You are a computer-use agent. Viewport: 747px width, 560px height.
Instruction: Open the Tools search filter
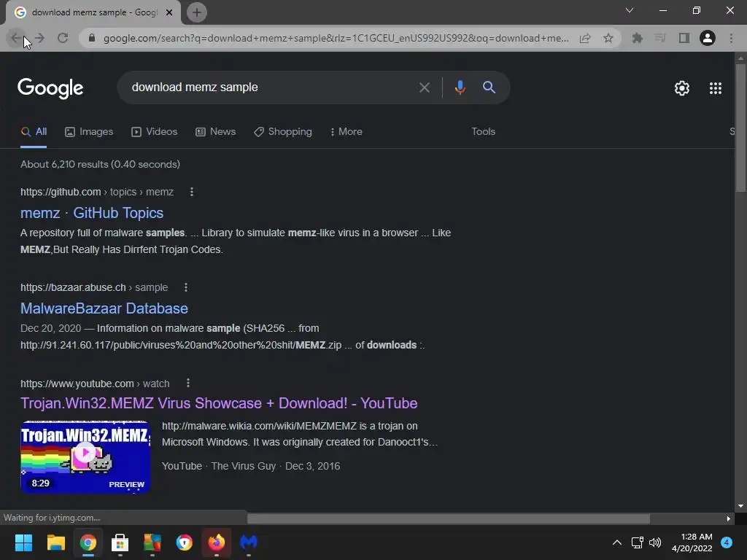[483, 132]
